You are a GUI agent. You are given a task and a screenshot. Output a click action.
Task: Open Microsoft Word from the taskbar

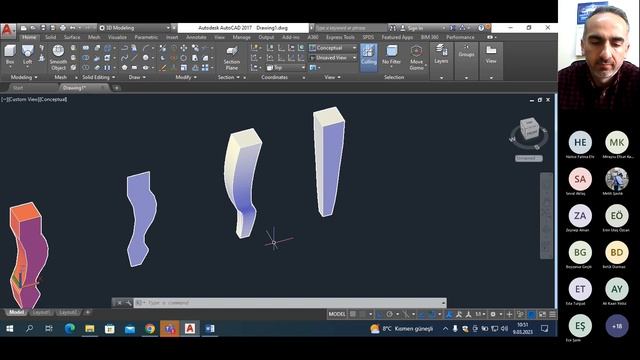pos(210,329)
